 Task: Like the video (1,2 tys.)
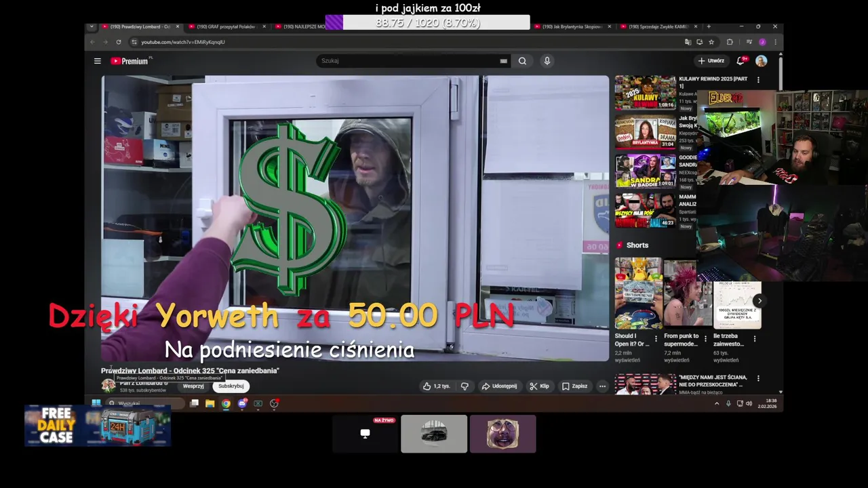436,386
